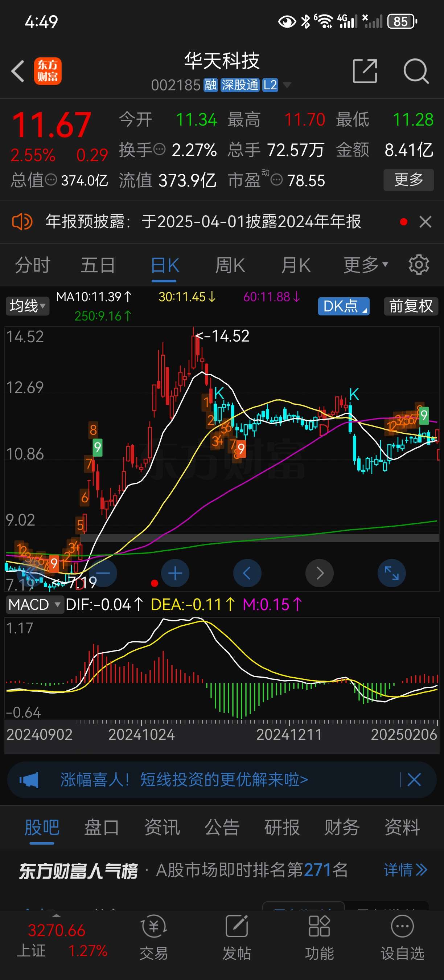Open chart settings gear icon
Viewport: 444px width, 980px height.
point(419,264)
